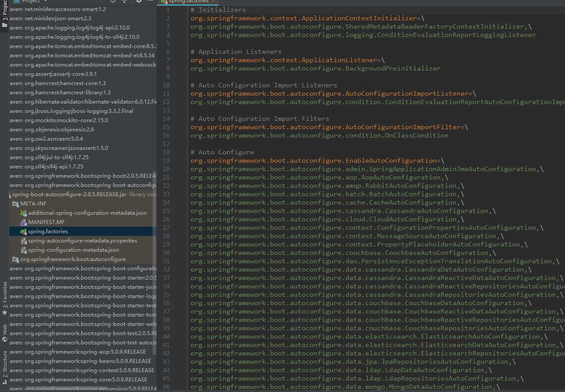The height and width of the screenshot is (392, 565).
Task: Click the OnClassCondition line
Action: (319, 135)
